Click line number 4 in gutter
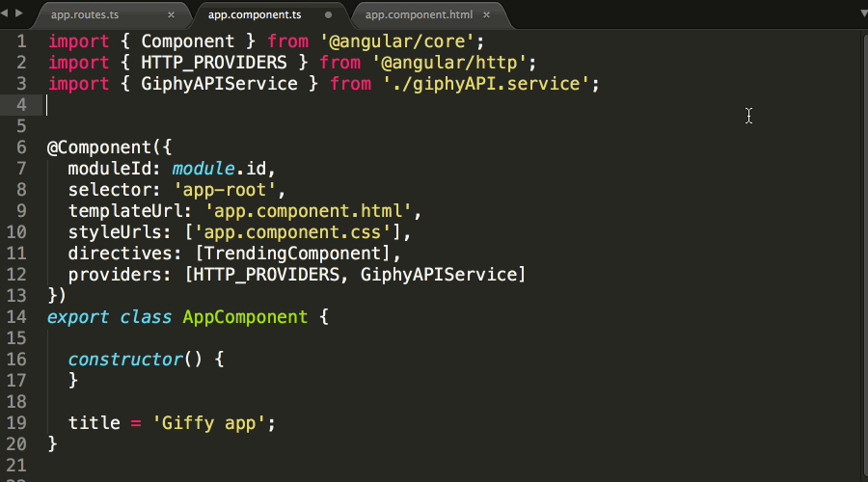 pyautogui.click(x=21, y=104)
